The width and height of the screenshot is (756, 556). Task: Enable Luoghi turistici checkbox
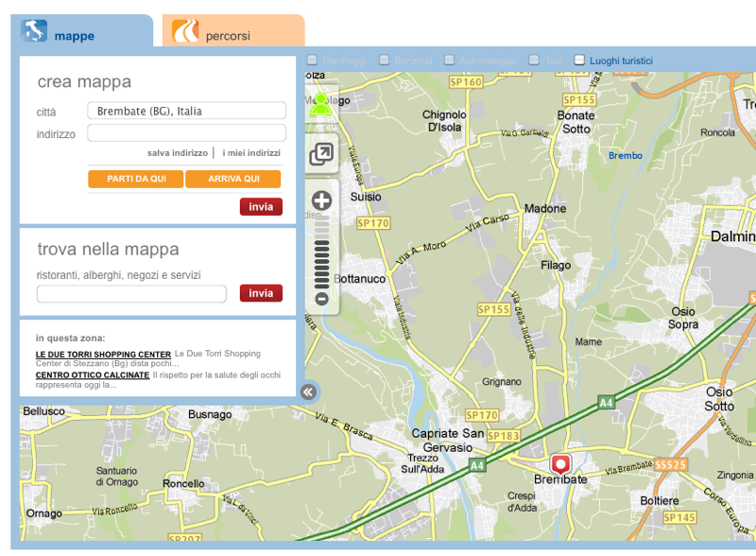pos(579,60)
